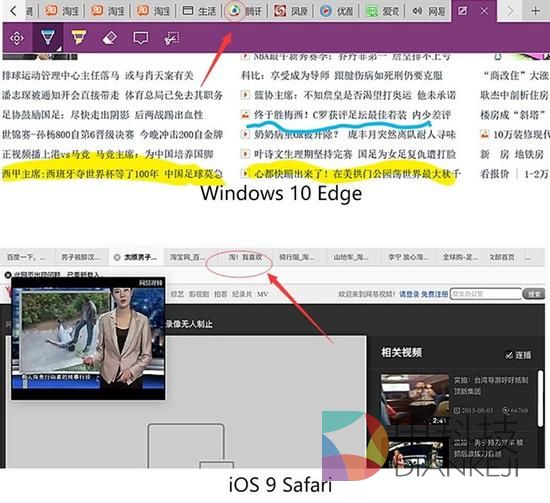
Task: Switch to the 优酷 tab
Action: click(336, 11)
